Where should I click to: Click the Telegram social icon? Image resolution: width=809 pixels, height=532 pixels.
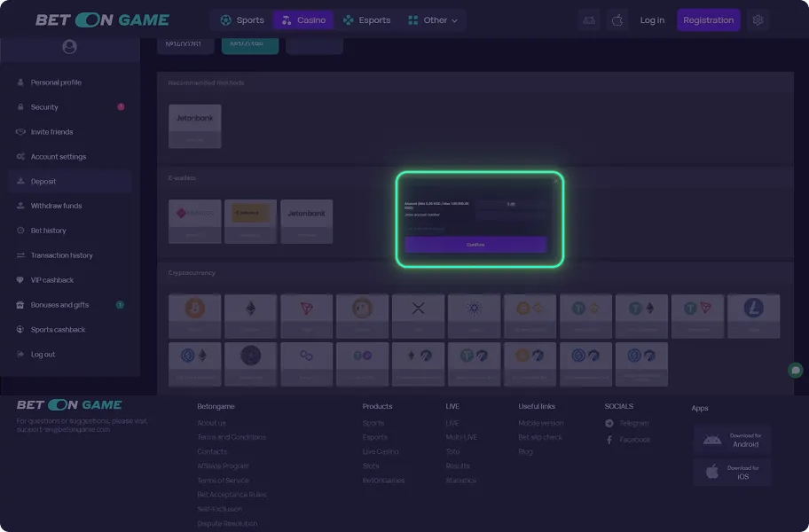pos(609,424)
